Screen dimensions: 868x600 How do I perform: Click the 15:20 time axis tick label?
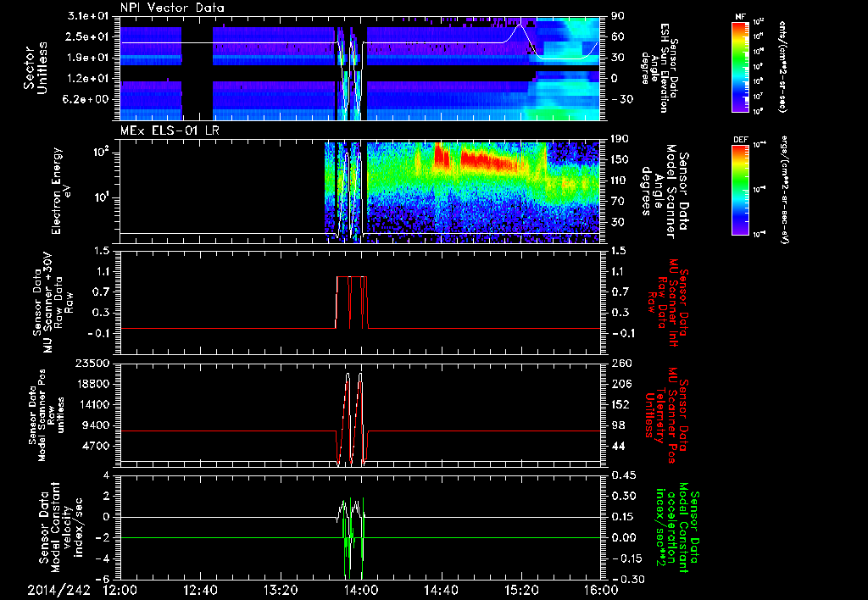tap(521, 590)
